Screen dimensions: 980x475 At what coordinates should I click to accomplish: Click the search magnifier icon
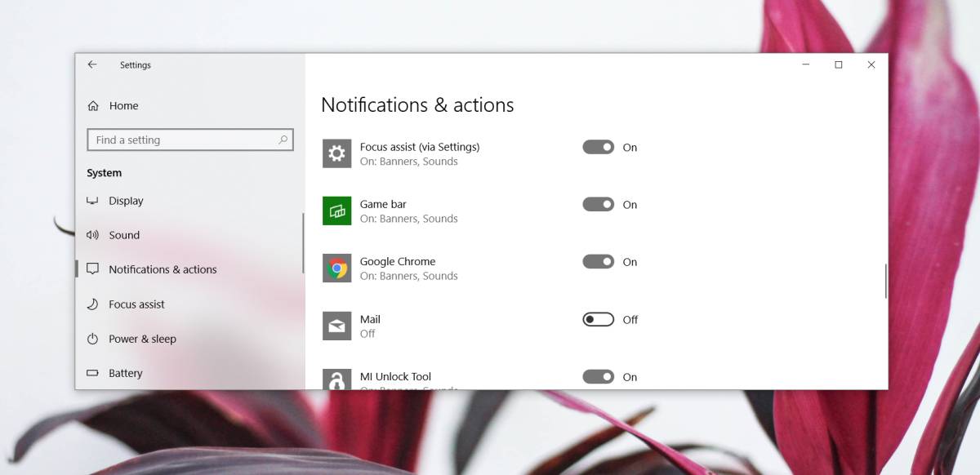click(x=283, y=140)
